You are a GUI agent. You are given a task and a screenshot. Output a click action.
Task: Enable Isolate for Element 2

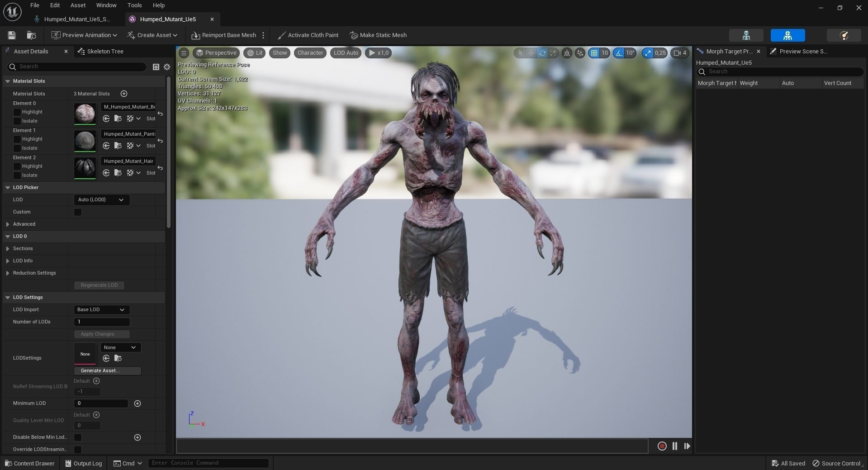pos(17,176)
